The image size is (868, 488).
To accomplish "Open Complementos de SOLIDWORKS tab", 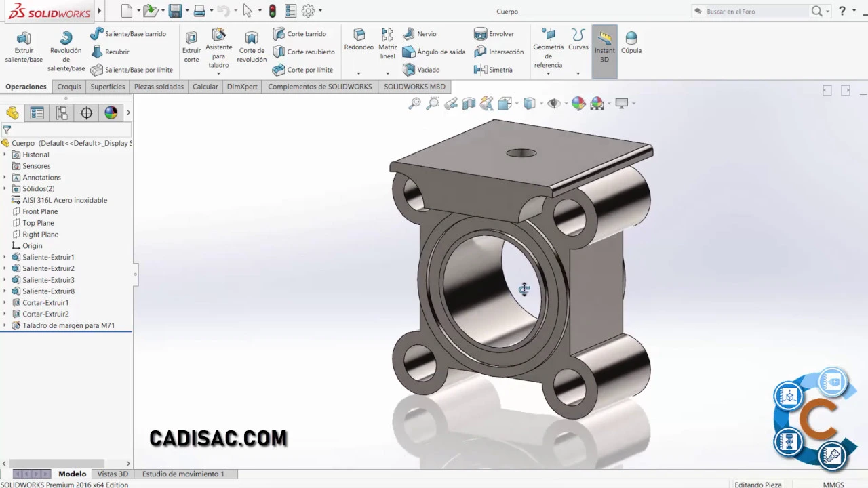I will (320, 87).
